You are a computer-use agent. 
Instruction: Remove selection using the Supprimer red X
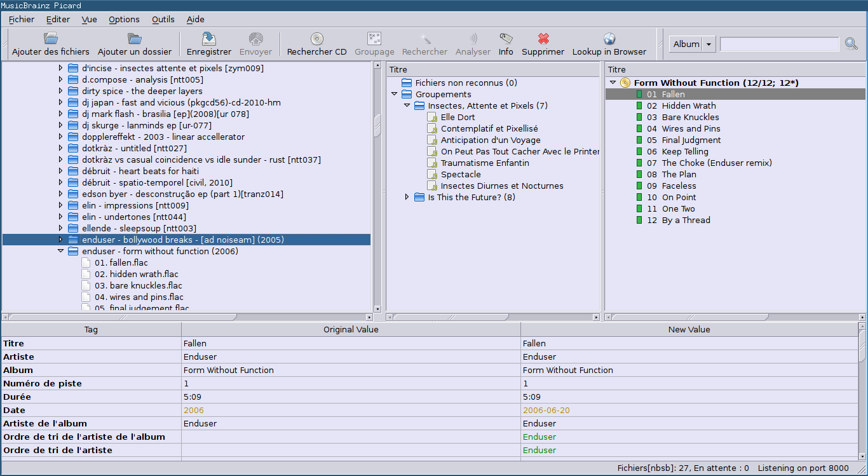click(543, 39)
